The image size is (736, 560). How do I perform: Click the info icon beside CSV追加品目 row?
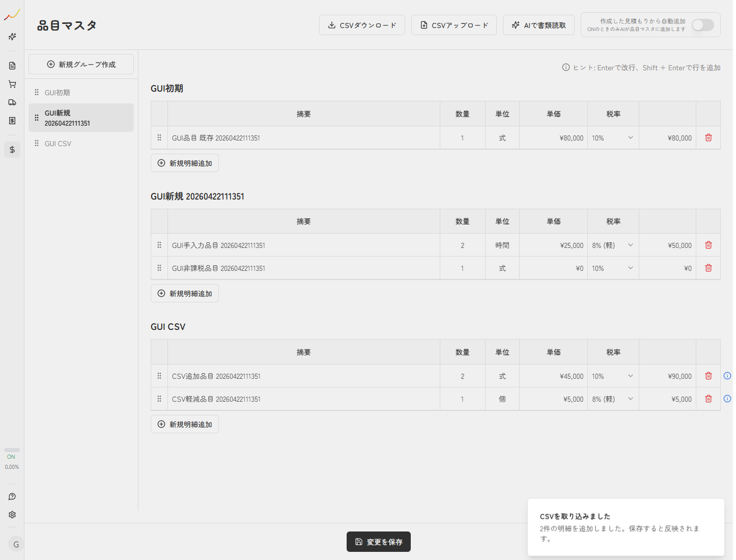tap(727, 376)
